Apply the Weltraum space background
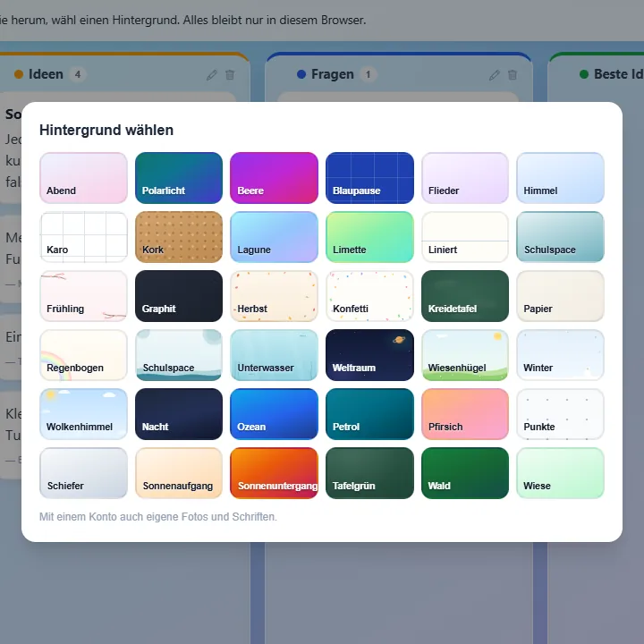This screenshot has height=644, width=644. (369, 355)
